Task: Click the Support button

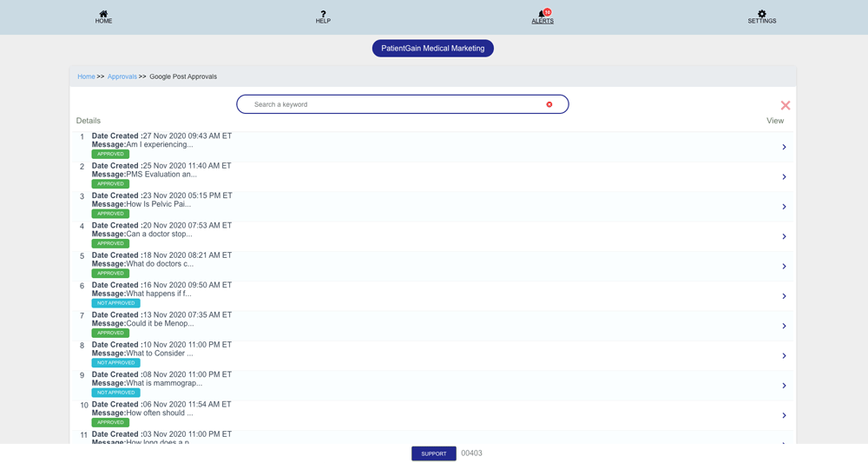Action: tap(433, 453)
